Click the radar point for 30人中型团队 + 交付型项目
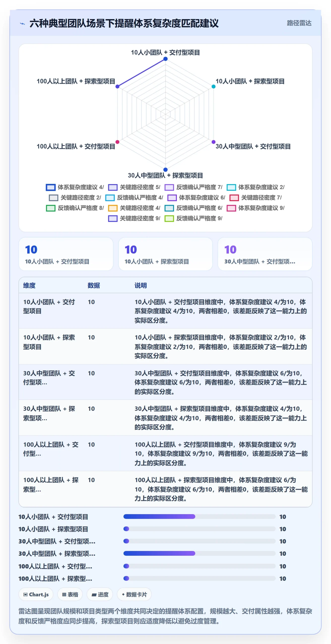The width and height of the screenshot is (331, 644). pyautogui.click(x=213, y=142)
